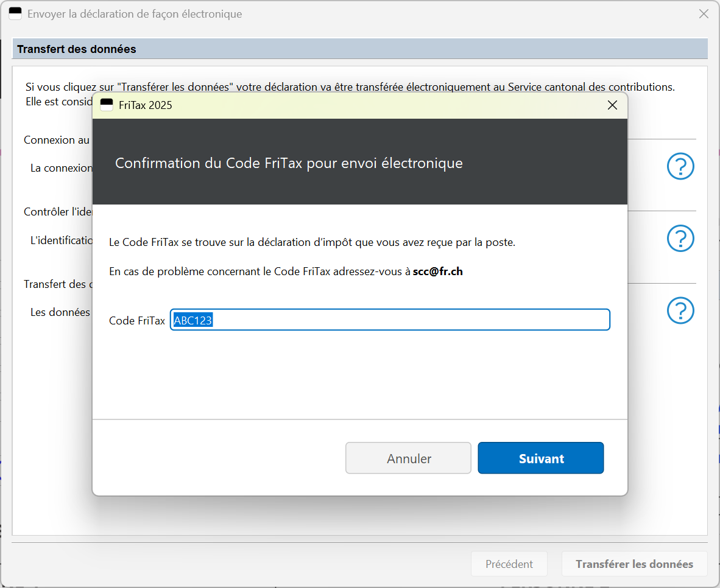The width and height of the screenshot is (720, 588).
Task: Click 'Les données' text in background window
Action: [x=60, y=312]
